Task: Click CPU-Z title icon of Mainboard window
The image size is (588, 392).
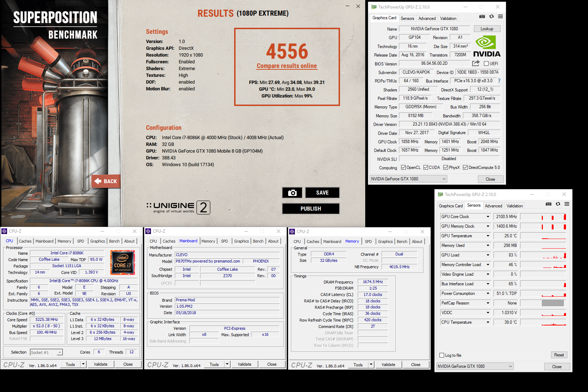Action: click(x=149, y=231)
